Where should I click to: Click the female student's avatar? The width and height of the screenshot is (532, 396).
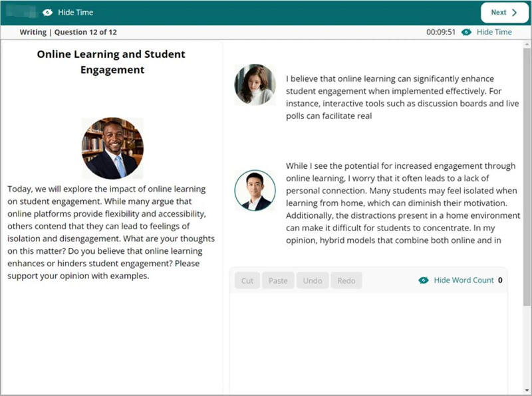pos(255,84)
